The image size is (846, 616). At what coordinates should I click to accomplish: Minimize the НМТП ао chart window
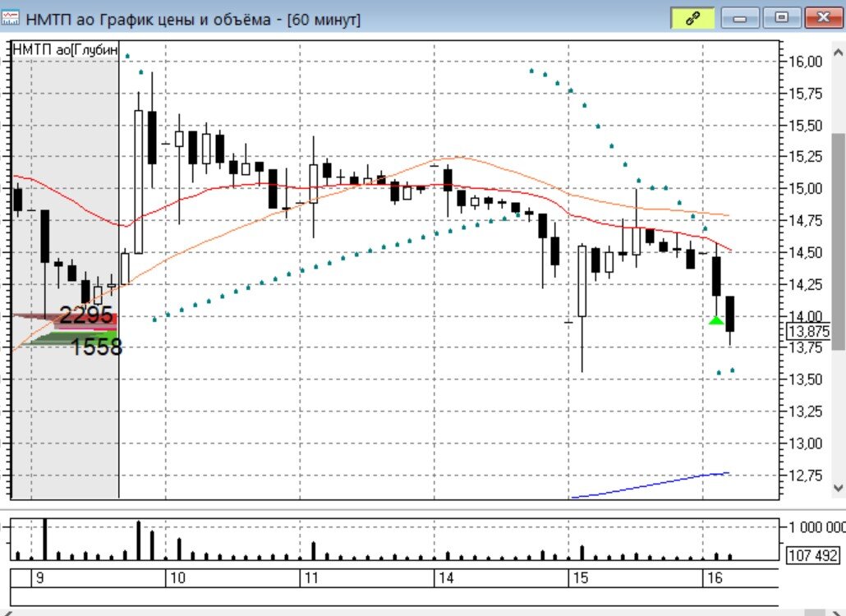tap(740, 18)
